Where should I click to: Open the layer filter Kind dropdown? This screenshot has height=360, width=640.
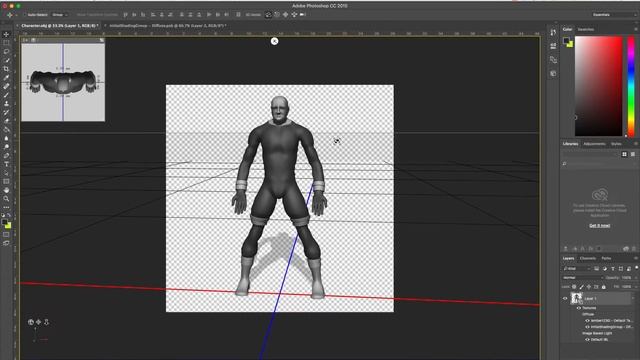(576, 269)
